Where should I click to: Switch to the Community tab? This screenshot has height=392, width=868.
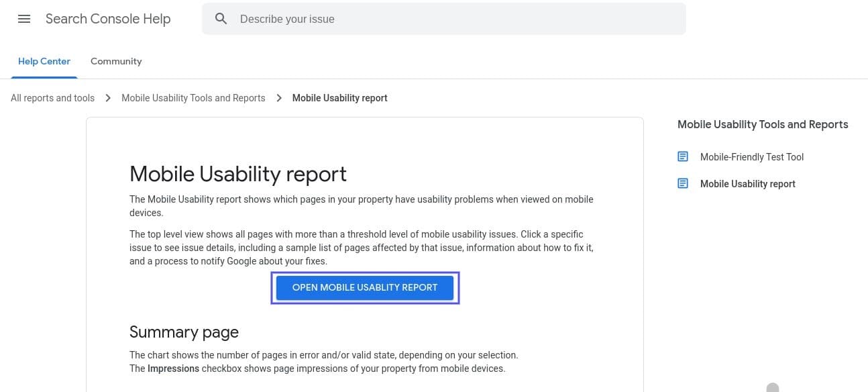click(x=115, y=61)
